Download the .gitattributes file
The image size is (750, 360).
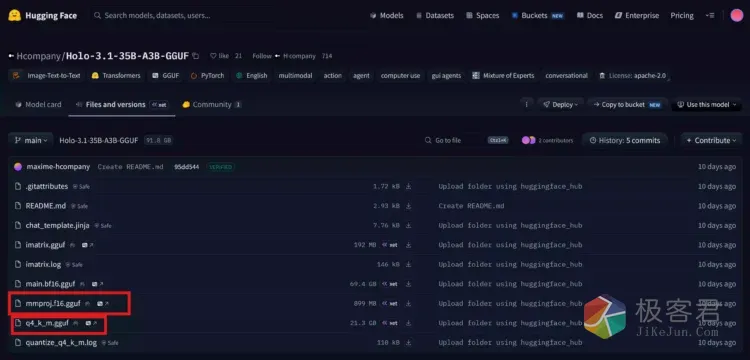pos(408,186)
